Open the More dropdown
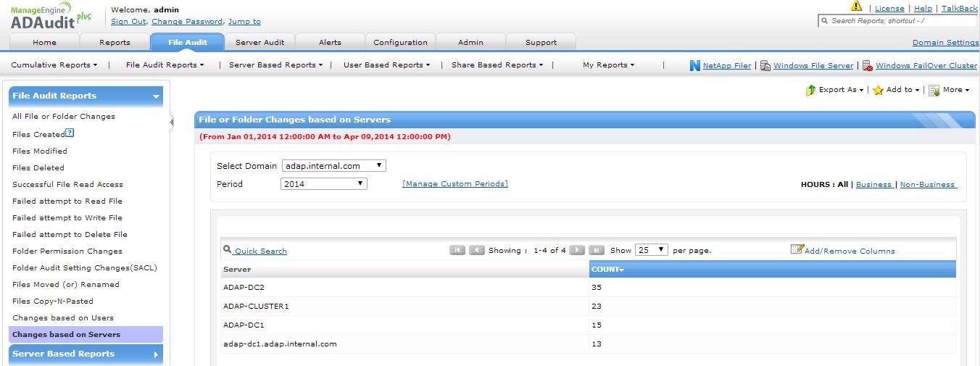This screenshot has width=980, height=366. [956, 90]
